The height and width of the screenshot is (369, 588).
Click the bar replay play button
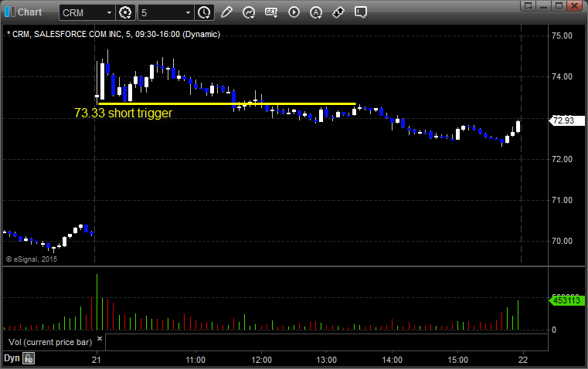pyautogui.click(x=294, y=12)
